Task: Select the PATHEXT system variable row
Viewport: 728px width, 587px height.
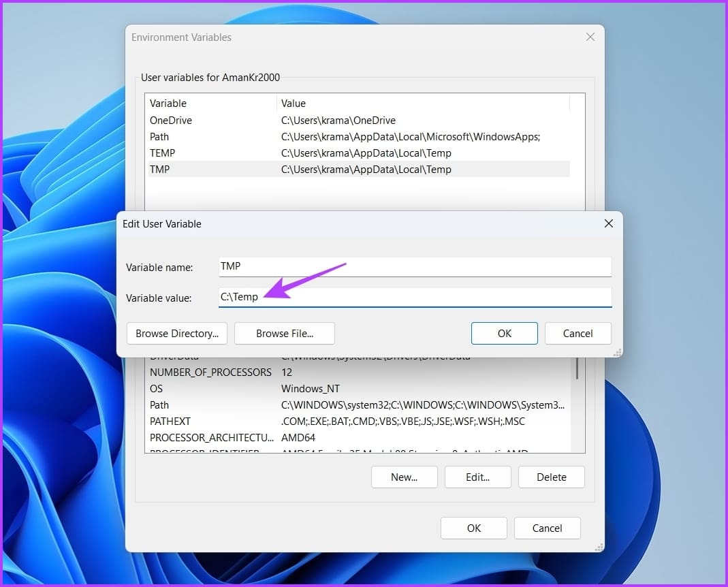Action: [358, 422]
